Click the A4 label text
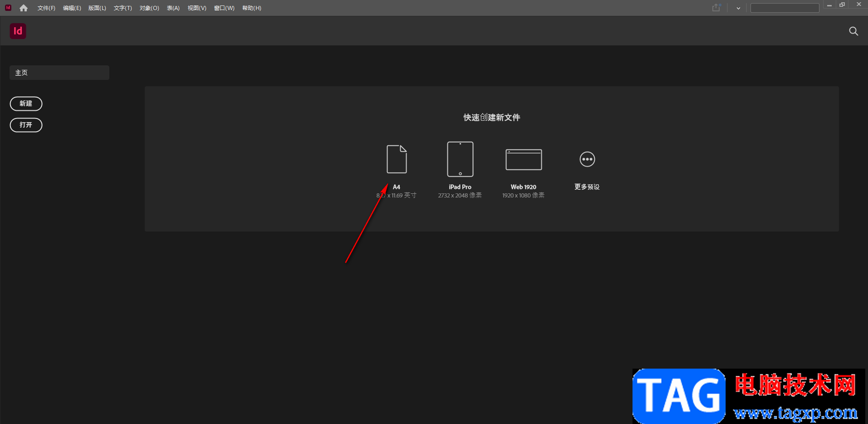This screenshot has width=868, height=424. click(397, 187)
